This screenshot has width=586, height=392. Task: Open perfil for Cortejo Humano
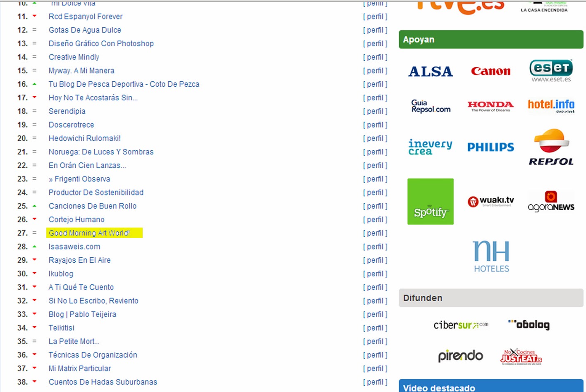coord(375,220)
